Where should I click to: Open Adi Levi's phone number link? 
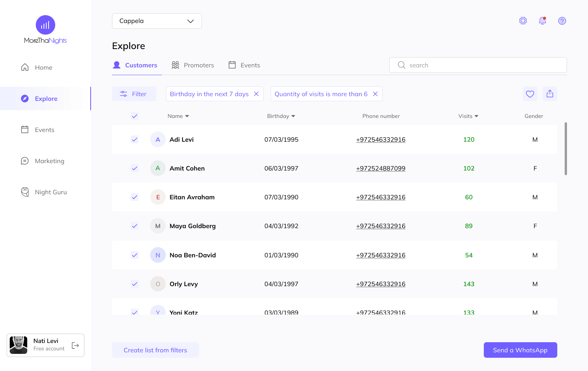tap(381, 139)
